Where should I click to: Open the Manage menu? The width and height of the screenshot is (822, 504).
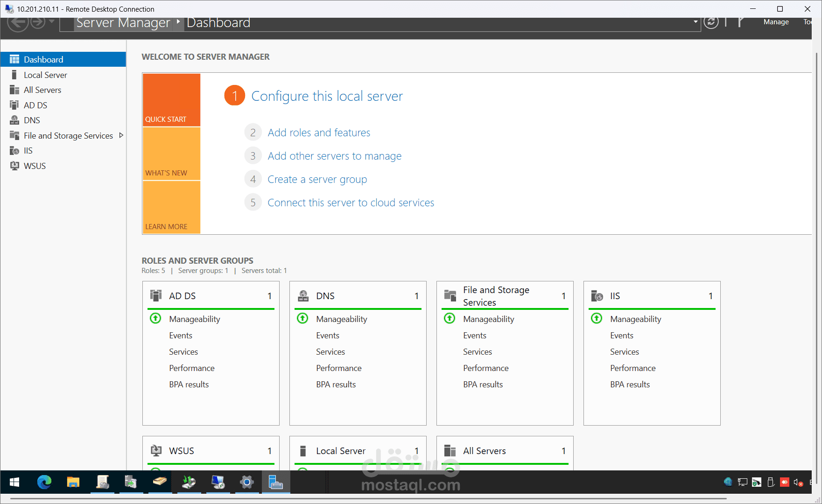(776, 22)
